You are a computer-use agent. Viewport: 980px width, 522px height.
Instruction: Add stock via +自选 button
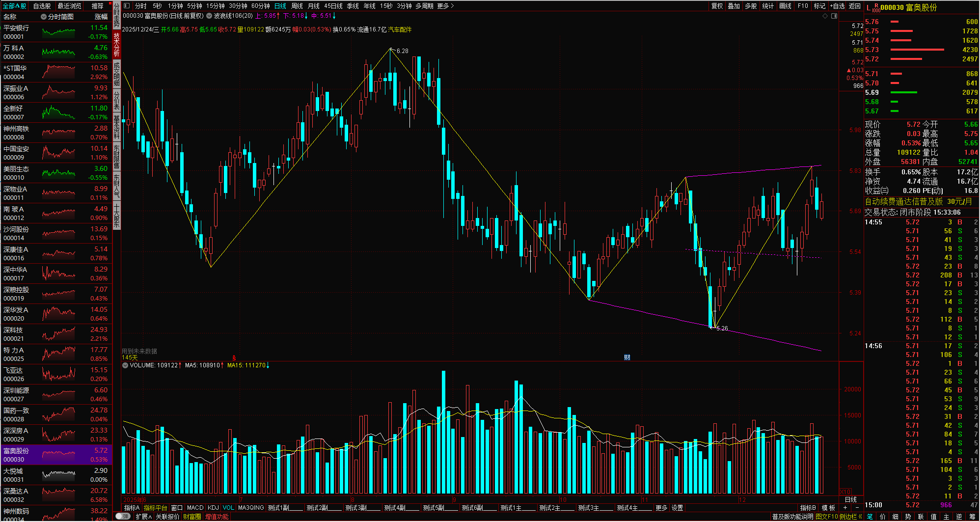tap(837, 6)
